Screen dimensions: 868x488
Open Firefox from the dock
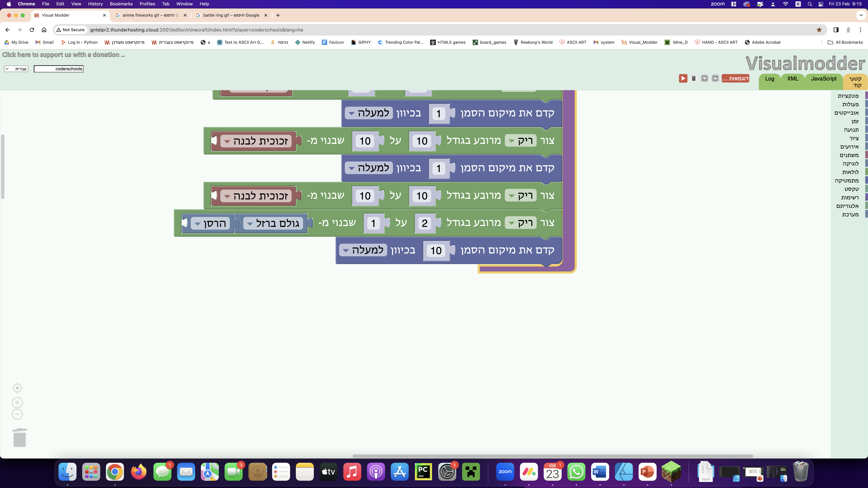click(139, 472)
